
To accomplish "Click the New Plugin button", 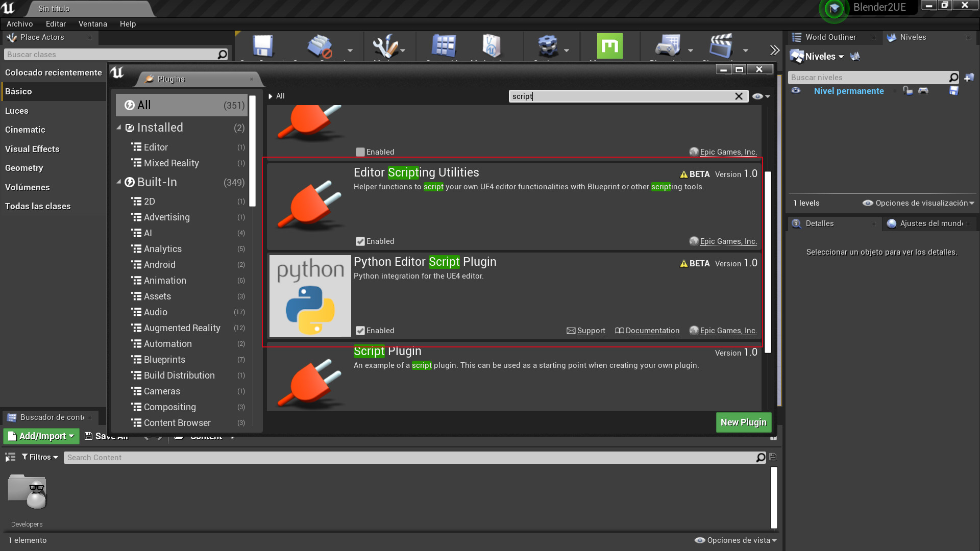I will (744, 422).
